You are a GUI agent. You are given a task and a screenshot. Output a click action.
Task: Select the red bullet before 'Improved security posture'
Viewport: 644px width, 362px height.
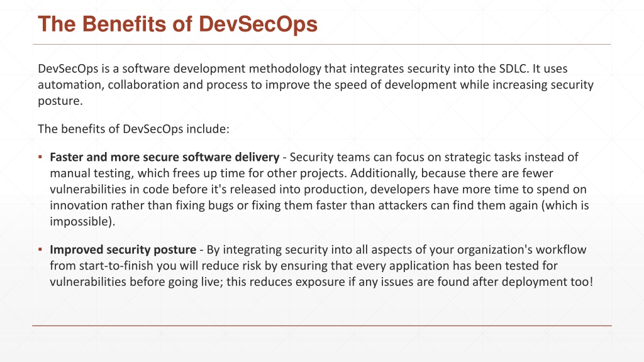tap(40, 249)
